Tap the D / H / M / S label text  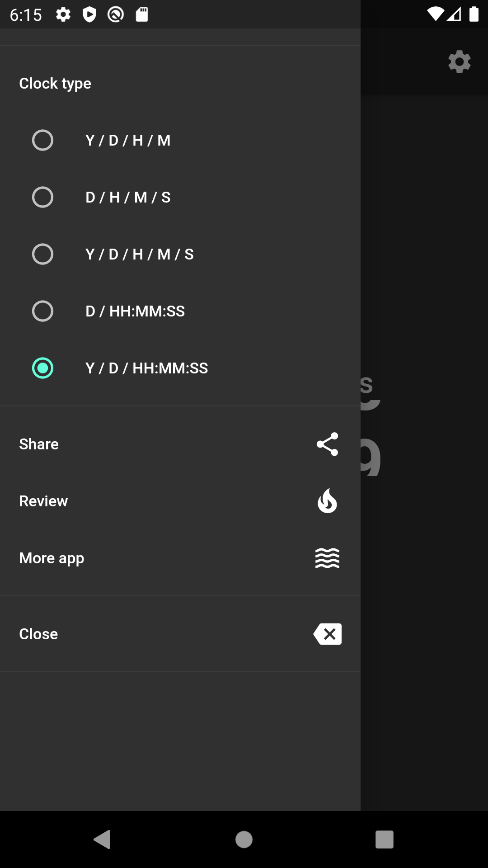coord(128,197)
